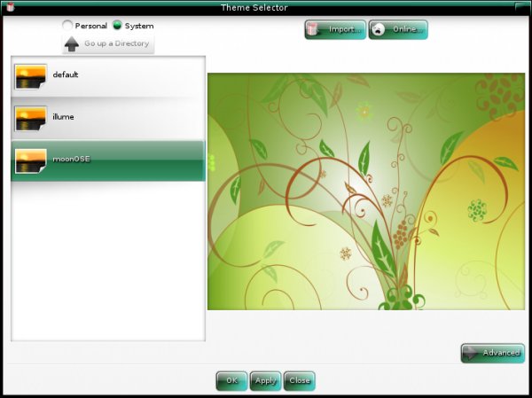Select the default theme thumbnail icon
Screen dimensions: 532x398
pyautogui.click(x=30, y=76)
